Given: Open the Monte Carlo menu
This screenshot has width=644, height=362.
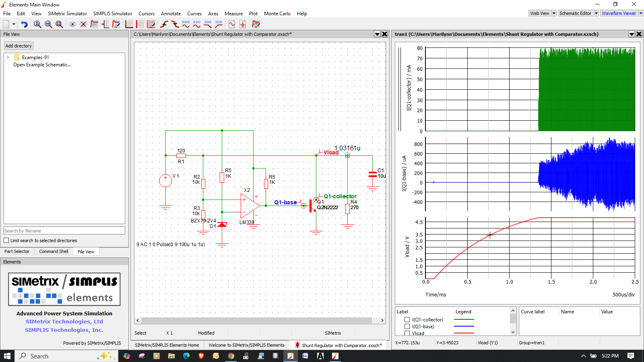Looking at the screenshot, I should pyautogui.click(x=277, y=14).
